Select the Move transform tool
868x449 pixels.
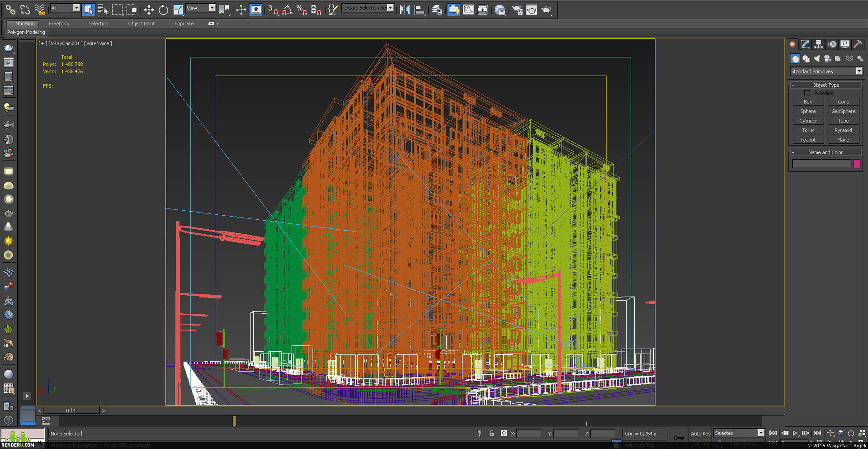point(149,9)
